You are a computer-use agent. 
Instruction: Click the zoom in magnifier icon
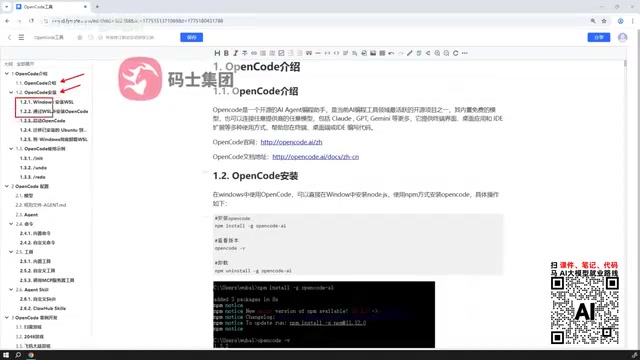437,53
